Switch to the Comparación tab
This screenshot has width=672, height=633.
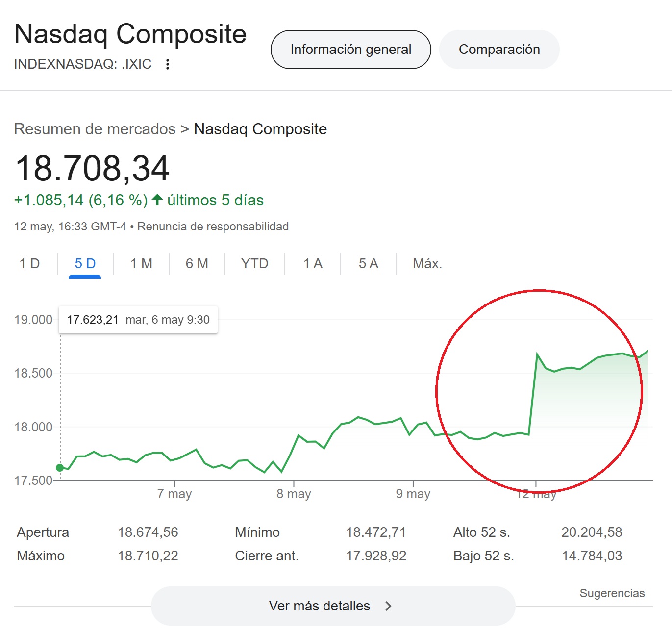pyautogui.click(x=499, y=50)
